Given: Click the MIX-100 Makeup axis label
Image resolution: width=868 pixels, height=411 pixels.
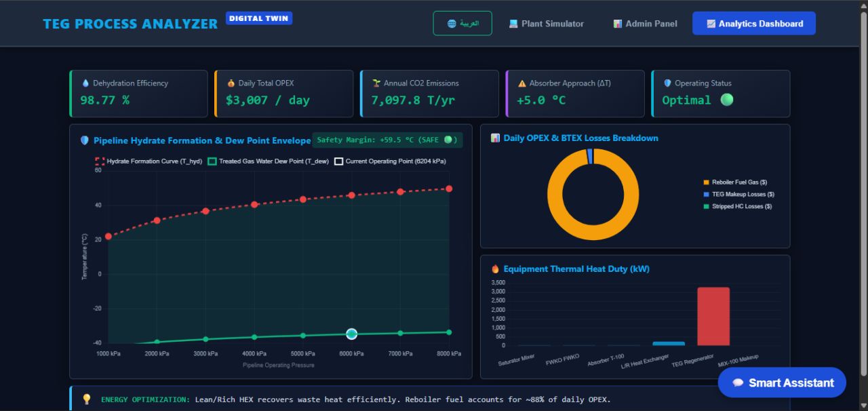Looking at the screenshot, I should tap(738, 360).
